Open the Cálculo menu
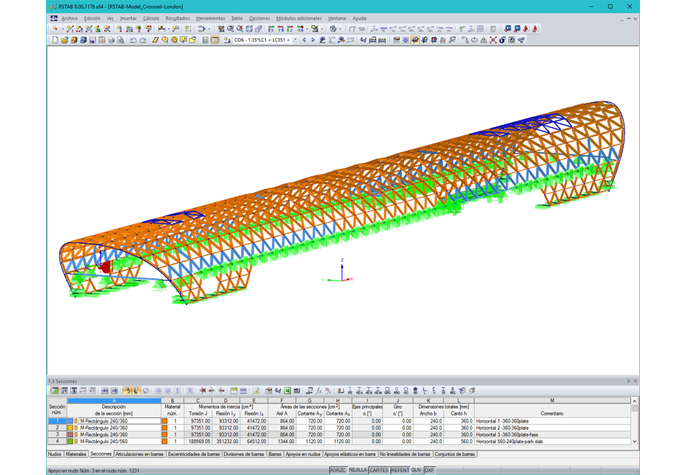 click(x=151, y=18)
